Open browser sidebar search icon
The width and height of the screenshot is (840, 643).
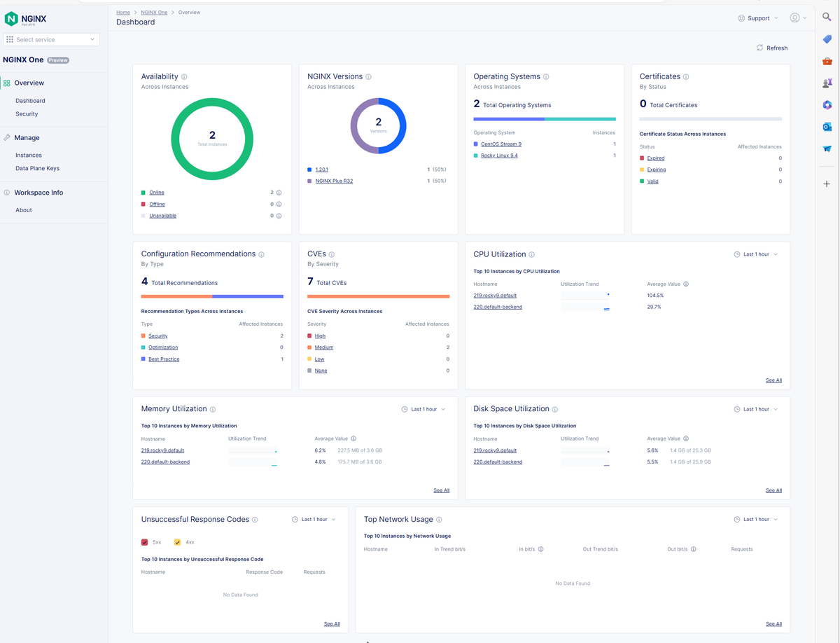(827, 17)
